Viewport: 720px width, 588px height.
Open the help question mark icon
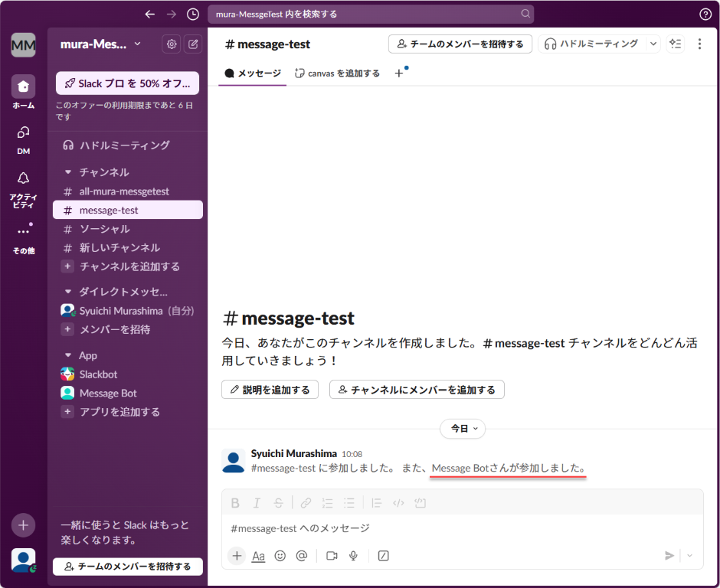(x=705, y=15)
